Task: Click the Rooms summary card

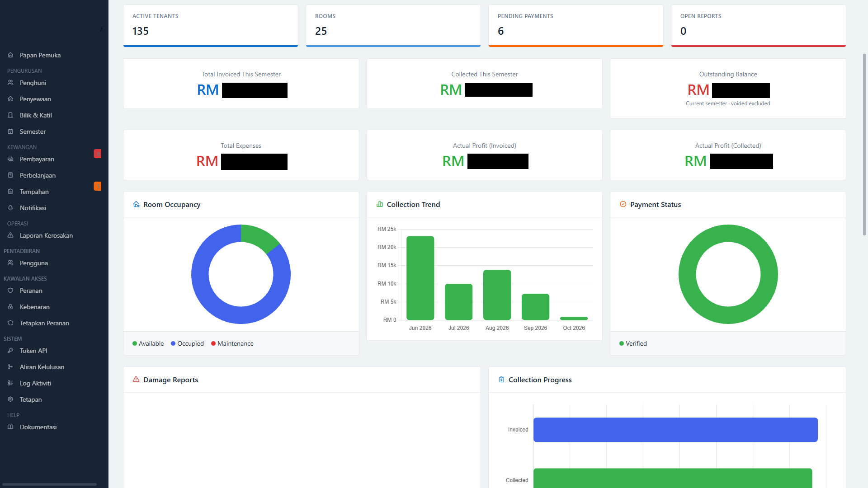Action: (393, 26)
